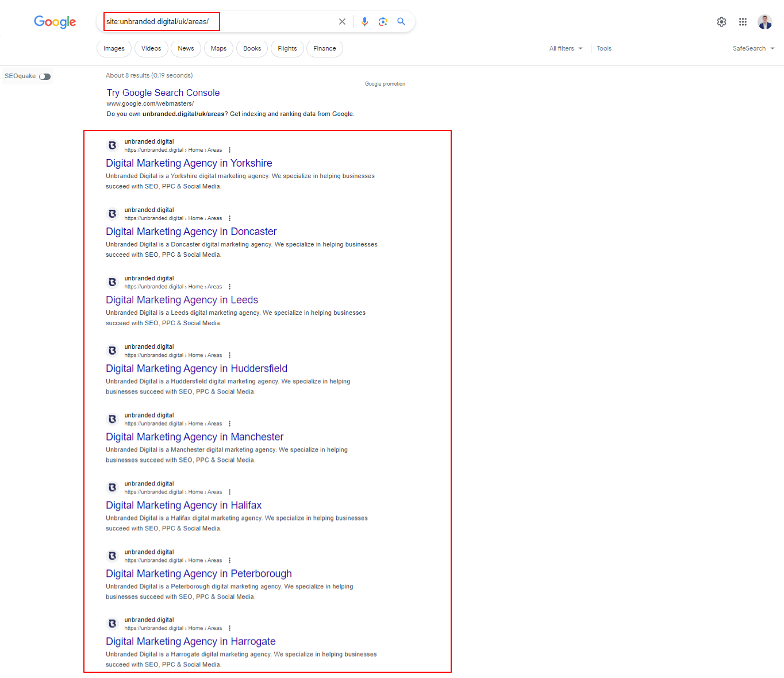The image size is (784, 678).
Task: Open the three-dot menu for Doncaster result
Action: pyautogui.click(x=229, y=218)
